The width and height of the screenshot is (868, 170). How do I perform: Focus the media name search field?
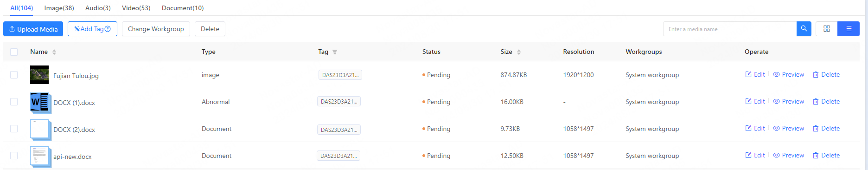(x=730, y=29)
